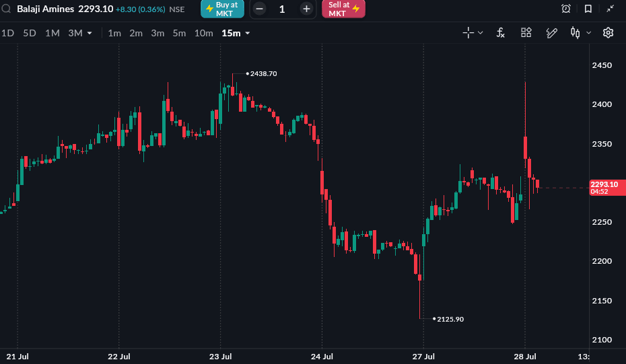Expand the 15m interval dropdown arrow
This screenshot has width=626, height=364.
point(248,33)
